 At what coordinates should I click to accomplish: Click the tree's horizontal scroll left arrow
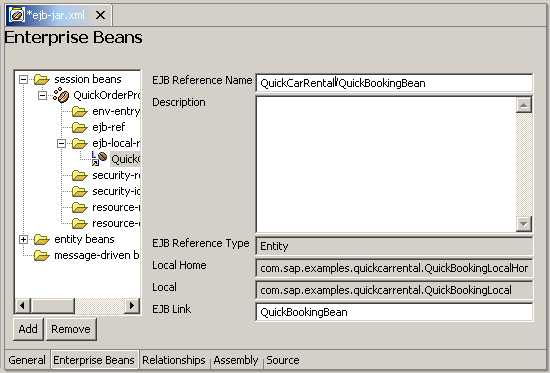(23, 305)
